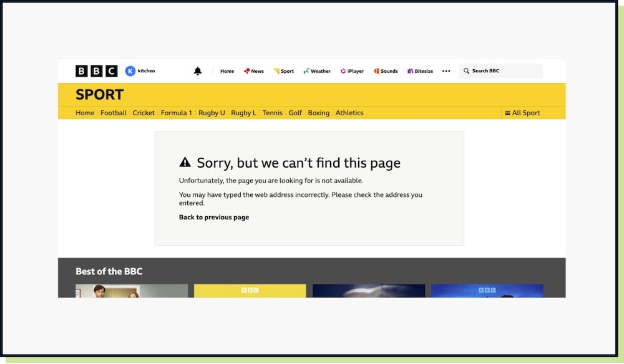Click 'You may have typed the web address' text
This screenshot has width=624, height=364.
point(301,199)
